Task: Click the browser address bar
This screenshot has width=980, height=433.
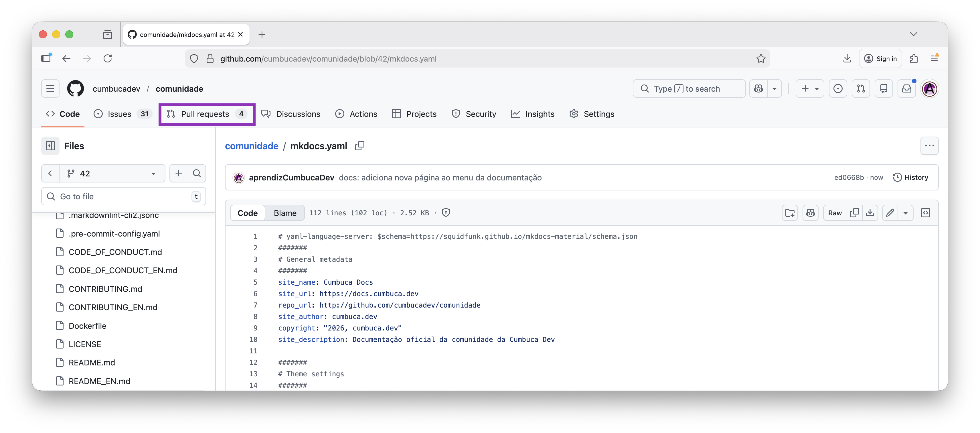Action: point(477,59)
